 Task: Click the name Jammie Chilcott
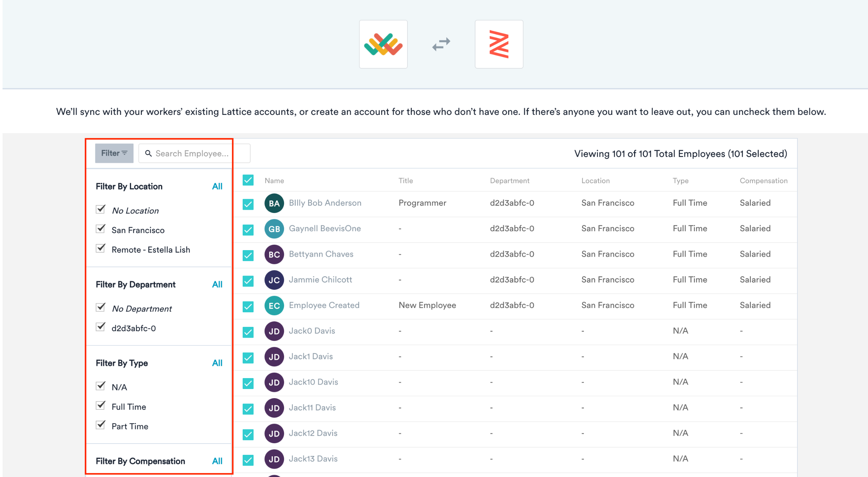click(320, 280)
